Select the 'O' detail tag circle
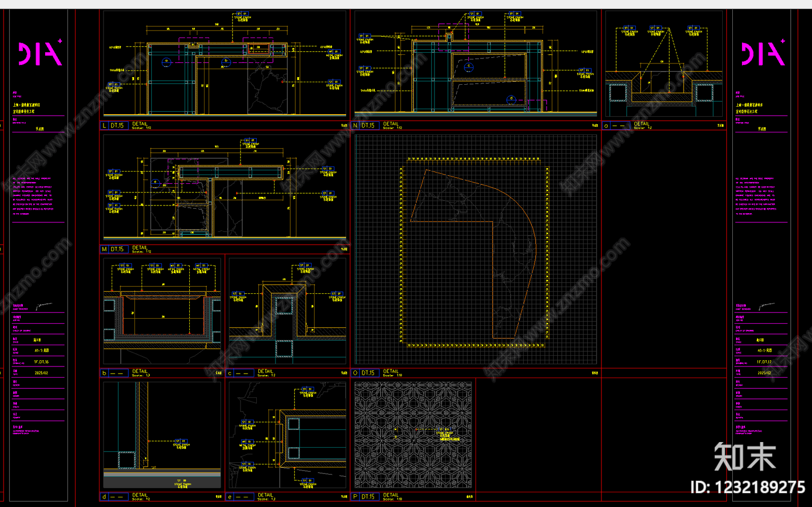The image size is (812, 507). [355, 373]
